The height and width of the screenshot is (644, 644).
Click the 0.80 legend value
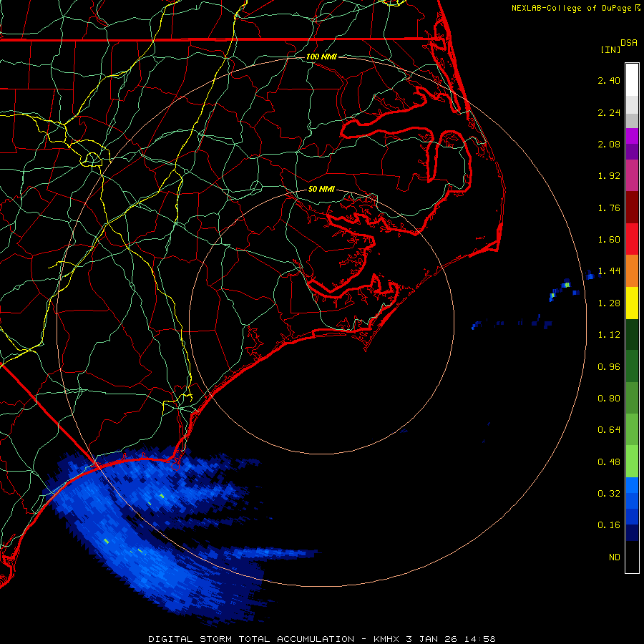[609, 399]
